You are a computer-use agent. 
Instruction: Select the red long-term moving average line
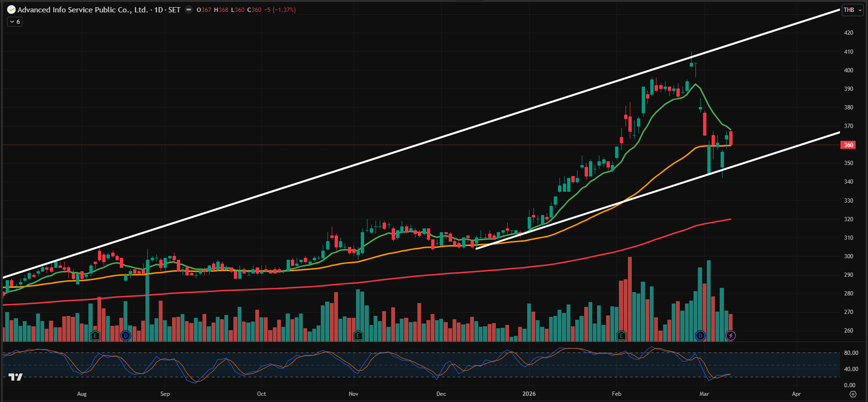tap(475, 272)
